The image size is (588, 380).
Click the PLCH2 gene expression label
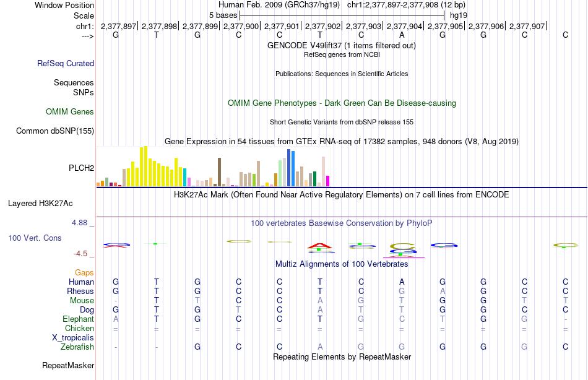[81, 168]
